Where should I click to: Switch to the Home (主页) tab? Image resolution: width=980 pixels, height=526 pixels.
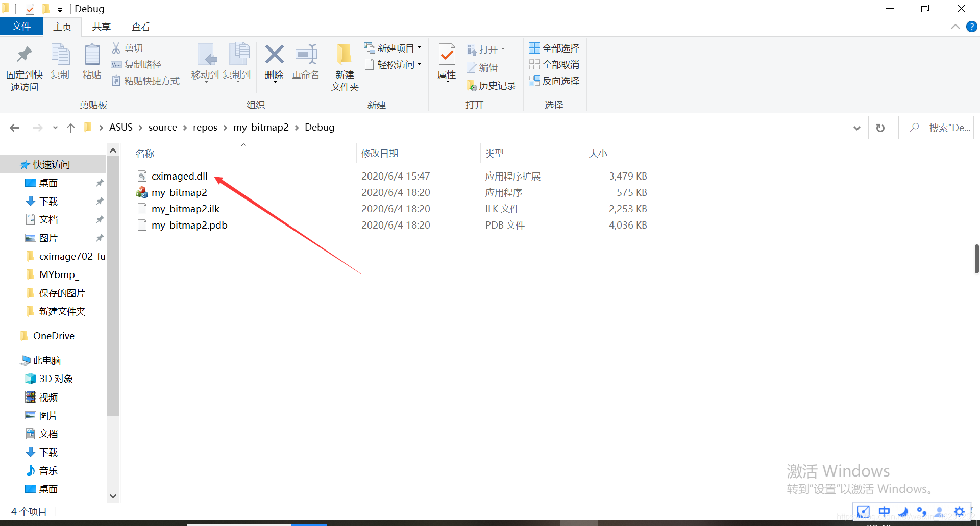click(x=62, y=27)
